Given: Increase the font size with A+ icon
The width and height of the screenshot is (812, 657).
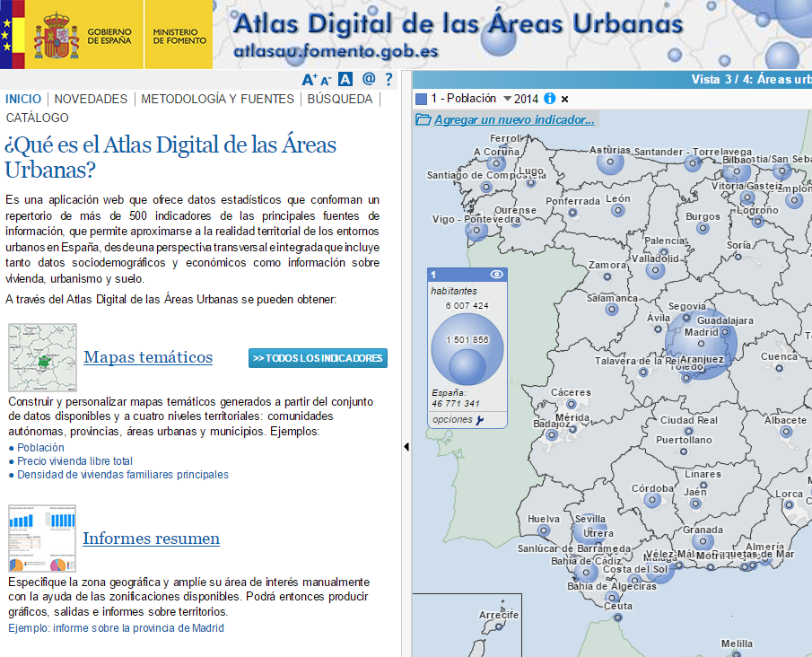Looking at the screenshot, I should 310,79.
